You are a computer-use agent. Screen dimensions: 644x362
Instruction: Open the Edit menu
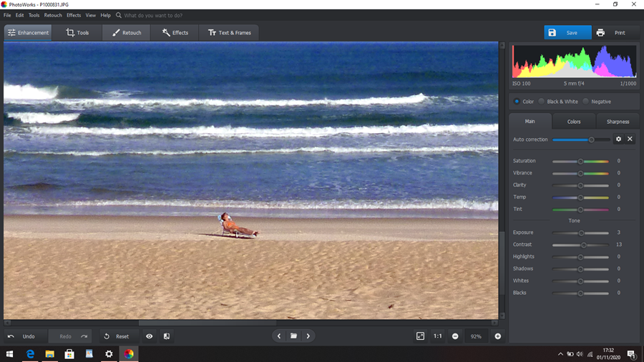pyautogui.click(x=20, y=15)
